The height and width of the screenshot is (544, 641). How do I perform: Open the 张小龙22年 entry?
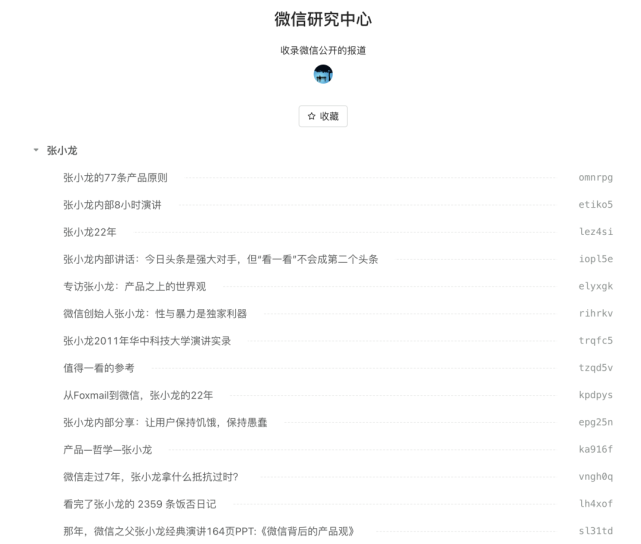[90, 232]
